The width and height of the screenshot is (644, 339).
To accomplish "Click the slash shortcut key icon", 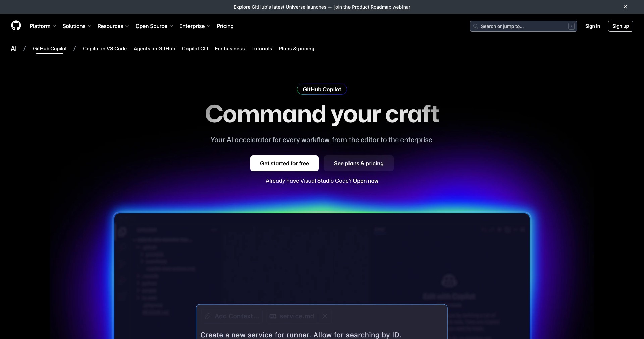I will coord(571,26).
